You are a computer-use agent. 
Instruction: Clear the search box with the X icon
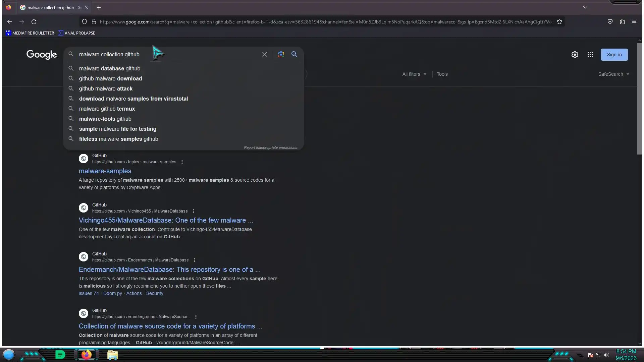pos(265,54)
